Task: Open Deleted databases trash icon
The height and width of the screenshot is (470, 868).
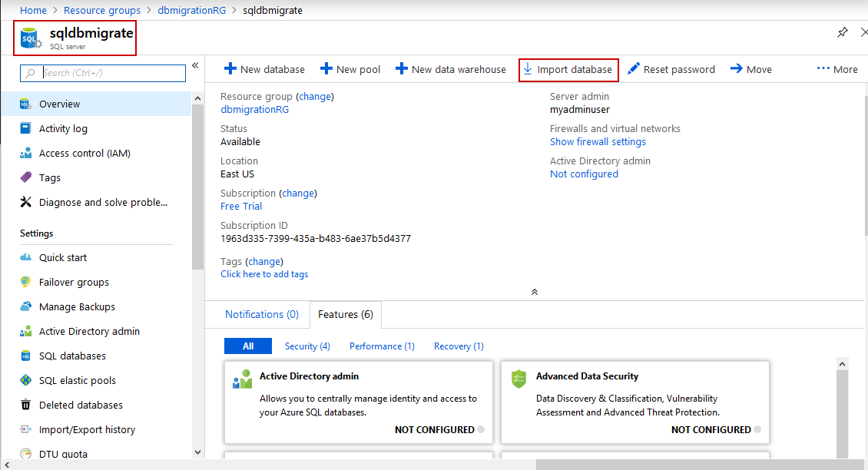Action: click(26, 405)
